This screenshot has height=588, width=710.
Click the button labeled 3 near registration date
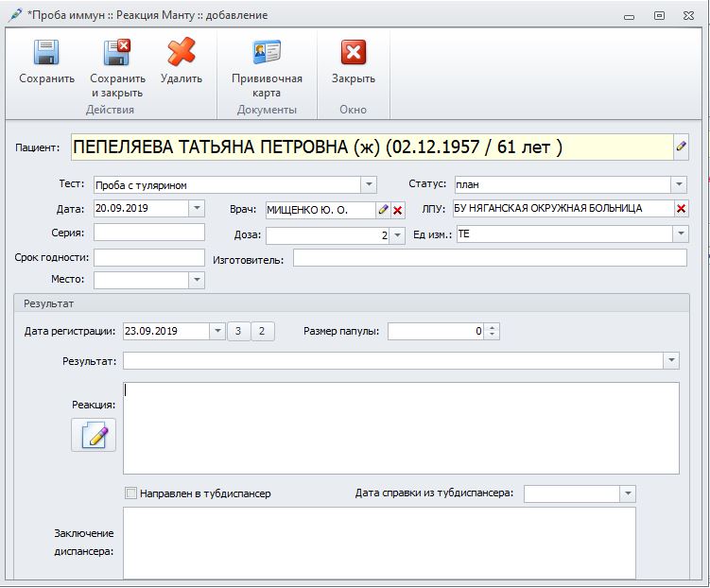(238, 331)
